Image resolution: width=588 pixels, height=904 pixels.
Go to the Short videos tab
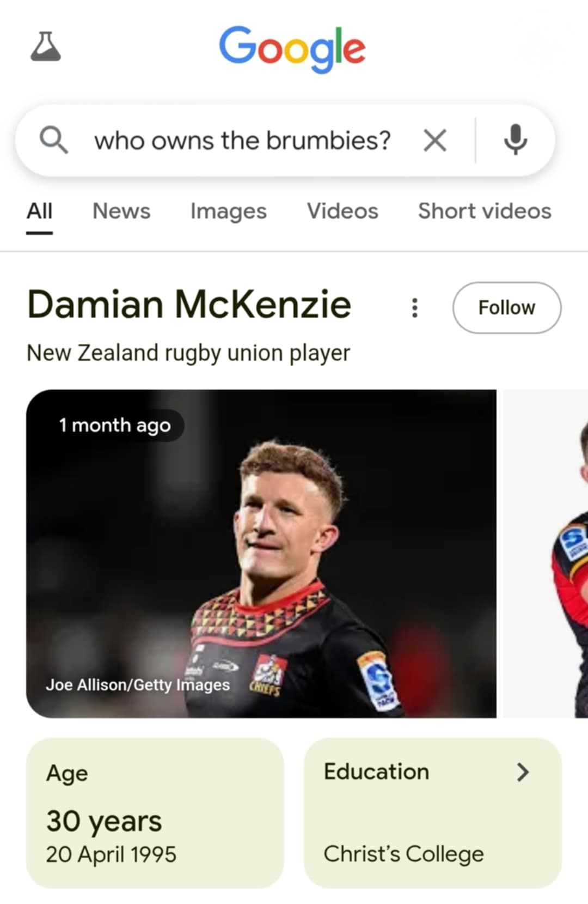(485, 211)
